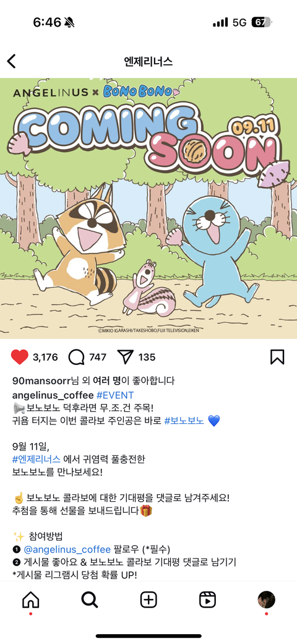Open the Search tab magnifier icon

coord(90,599)
